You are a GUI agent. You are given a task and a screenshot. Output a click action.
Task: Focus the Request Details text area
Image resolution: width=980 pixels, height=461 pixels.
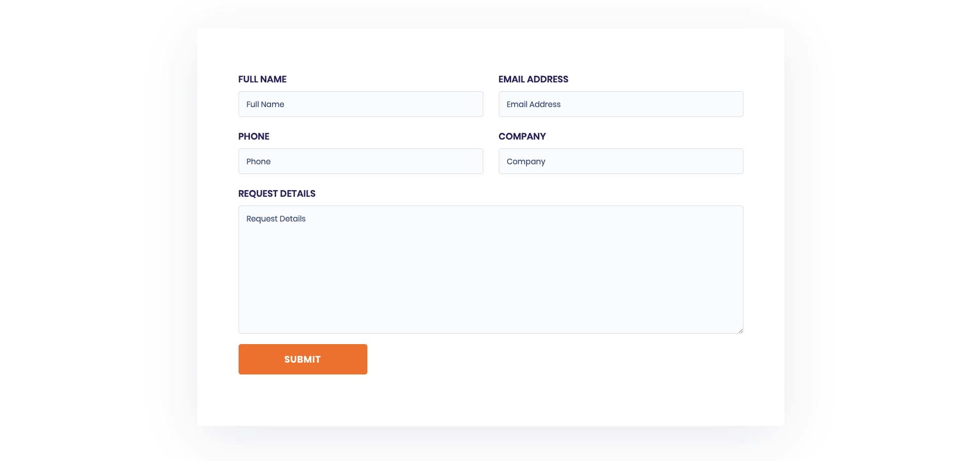point(491,269)
